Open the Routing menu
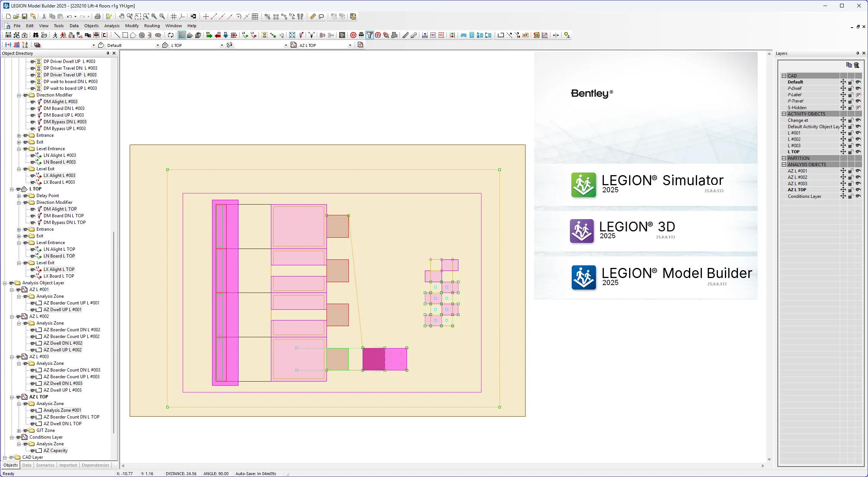 152,26
